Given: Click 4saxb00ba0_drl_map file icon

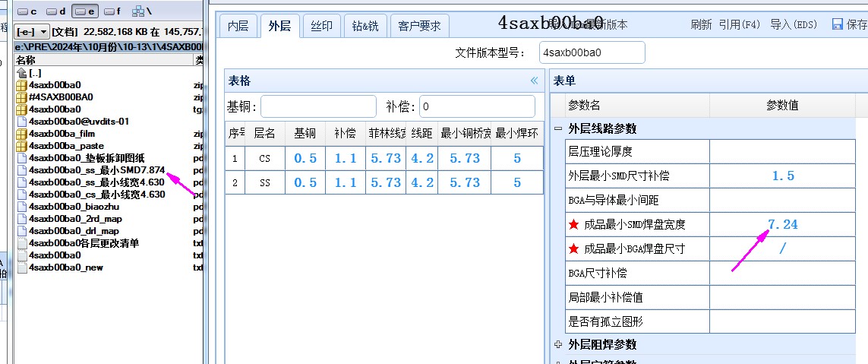Looking at the screenshot, I should coord(21,231).
